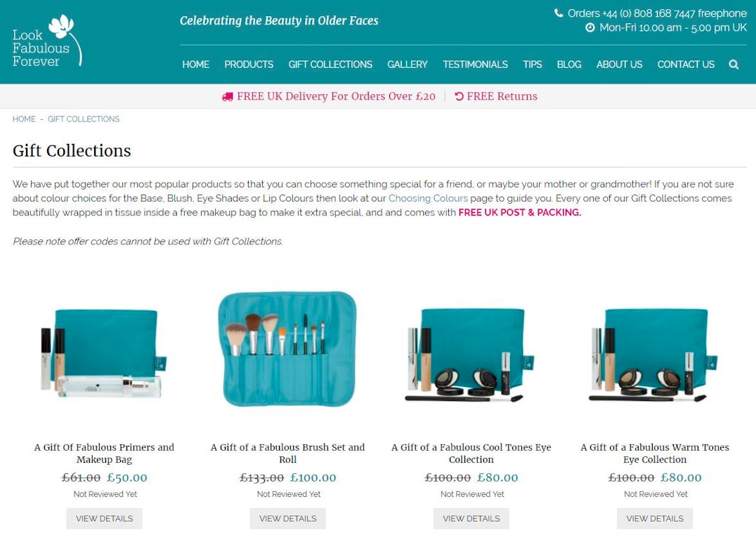Open the Products menu item
Image resolution: width=756 pixels, height=542 pixels.
tap(249, 65)
